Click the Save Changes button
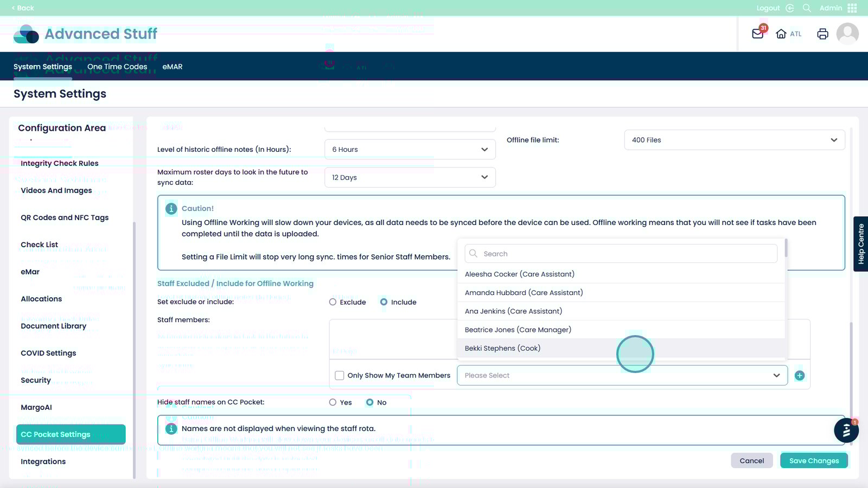 [814, 461]
